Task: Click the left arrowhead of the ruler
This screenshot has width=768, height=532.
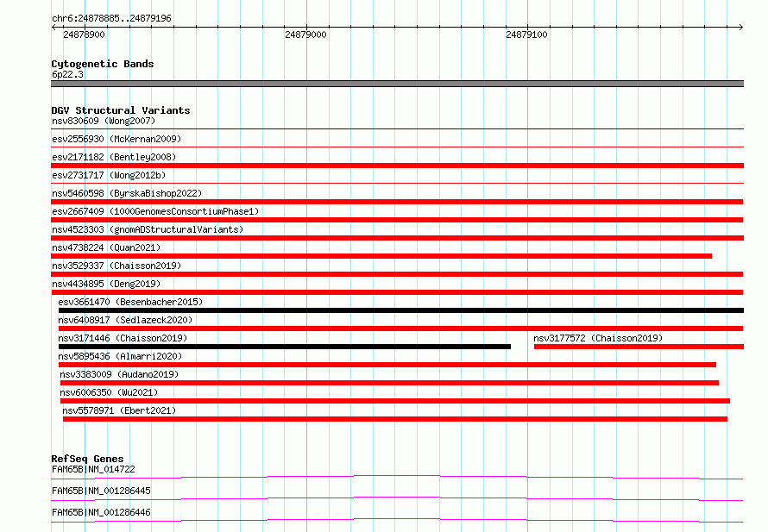Action: tap(54, 27)
